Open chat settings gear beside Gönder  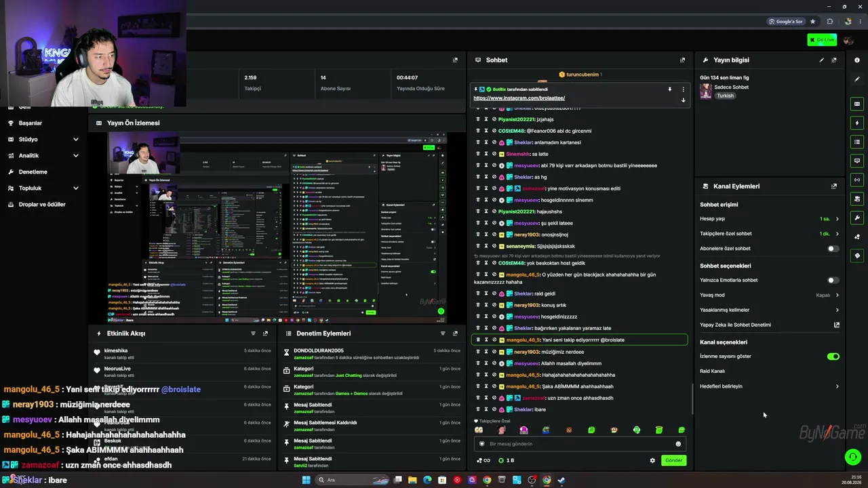point(652,460)
